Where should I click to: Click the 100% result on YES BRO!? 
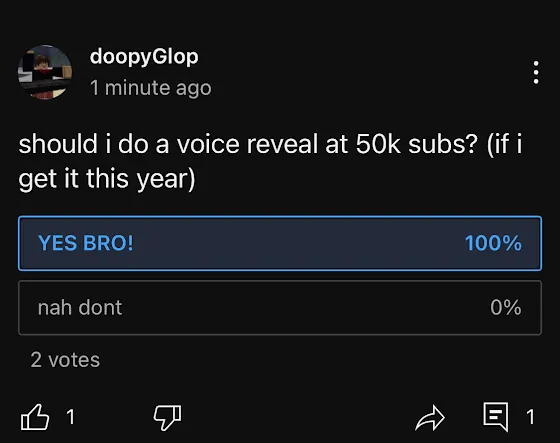493,243
